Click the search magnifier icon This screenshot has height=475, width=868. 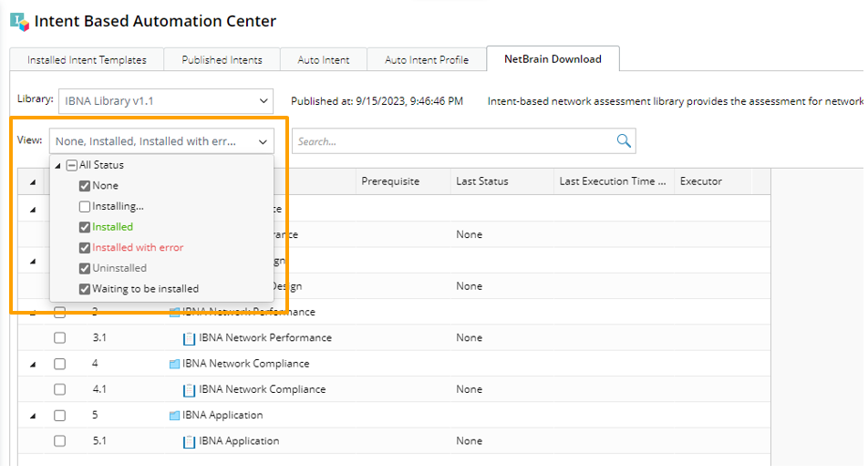624,140
